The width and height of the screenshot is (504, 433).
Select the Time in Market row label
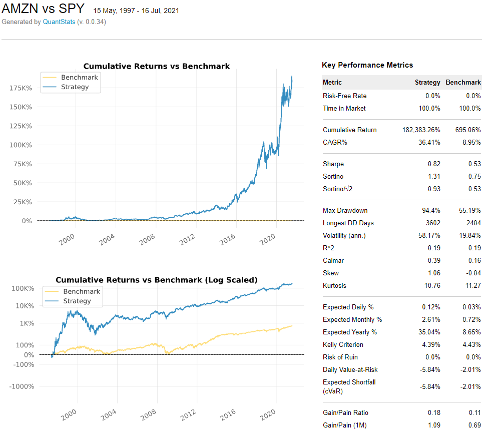[x=344, y=108]
